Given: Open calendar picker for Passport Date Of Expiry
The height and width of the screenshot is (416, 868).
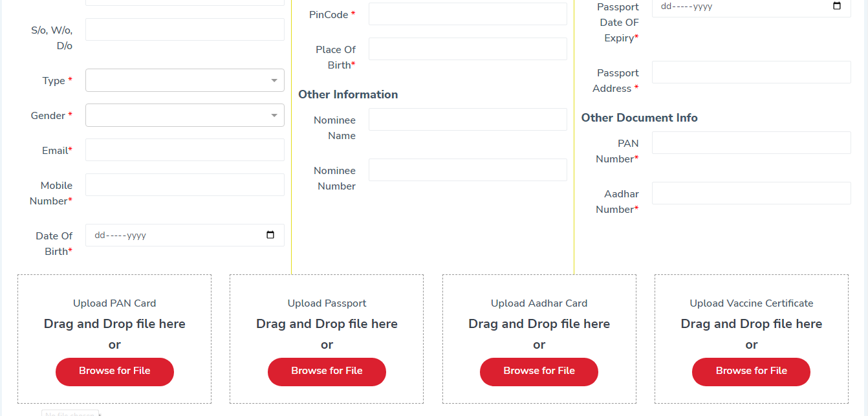Looking at the screenshot, I should pos(837,6).
